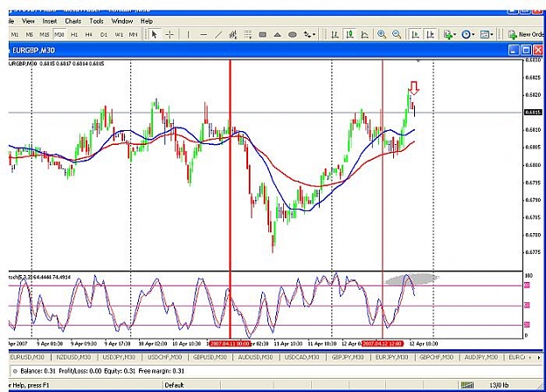Click the stochastic 80 level label

click(527, 285)
